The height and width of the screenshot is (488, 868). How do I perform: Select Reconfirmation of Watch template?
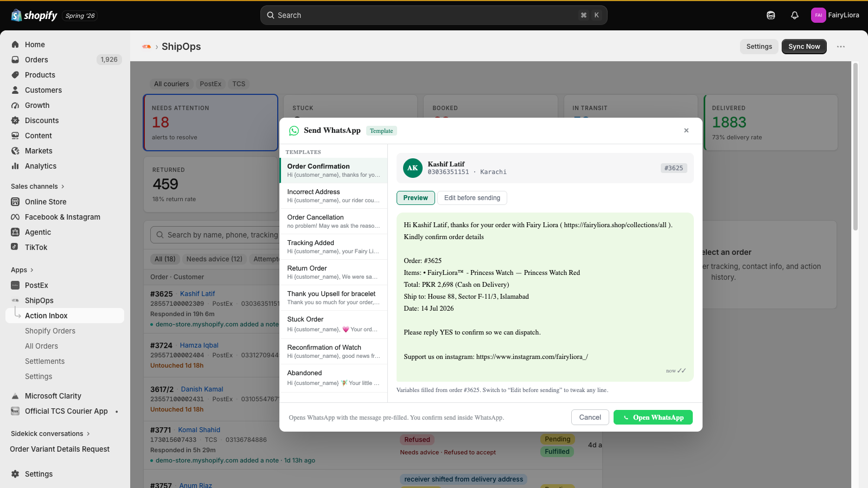(x=334, y=351)
